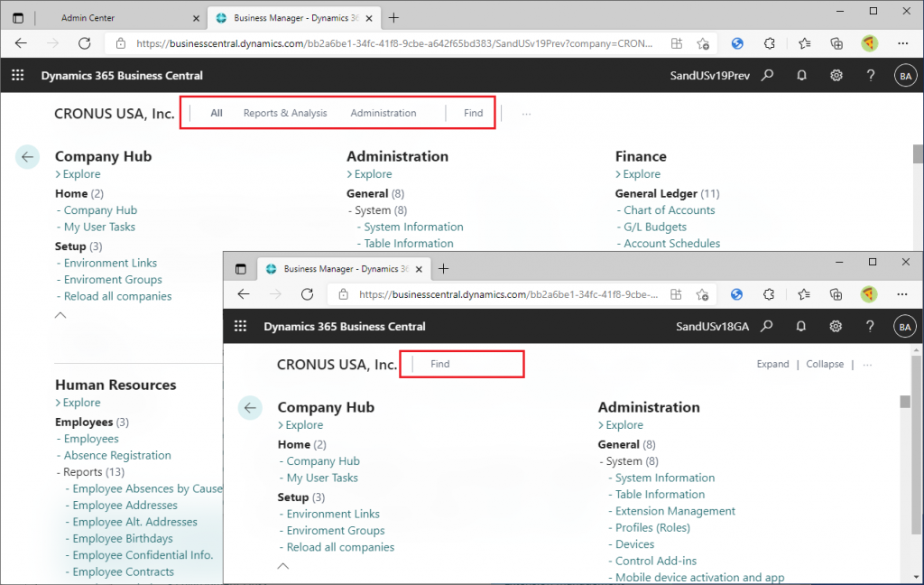This screenshot has height=585, width=924.
Task: Click the BA account avatar in SandUSv18GA window
Action: 904,326
